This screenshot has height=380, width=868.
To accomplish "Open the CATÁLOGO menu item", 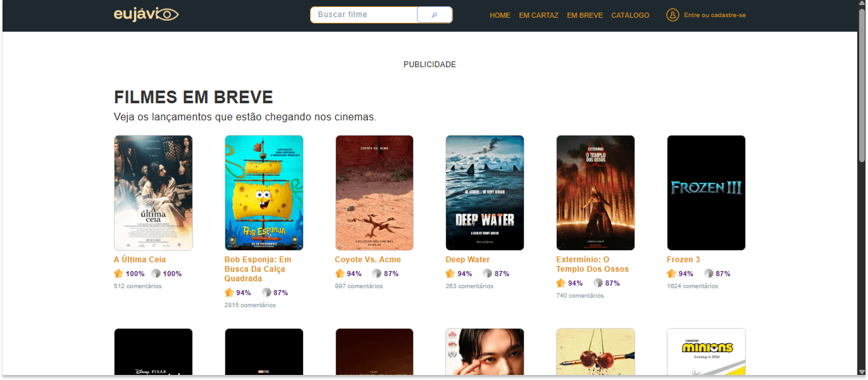I will (x=630, y=15).
